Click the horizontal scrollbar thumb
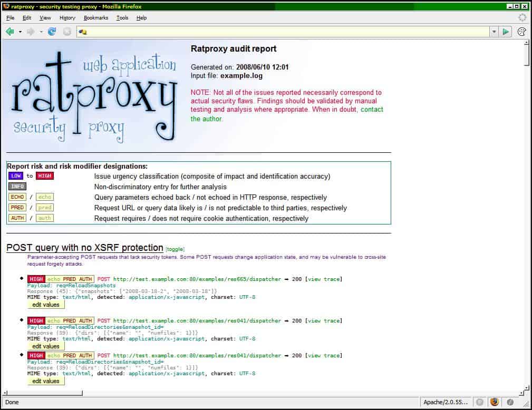 click(x=45, y=393)
